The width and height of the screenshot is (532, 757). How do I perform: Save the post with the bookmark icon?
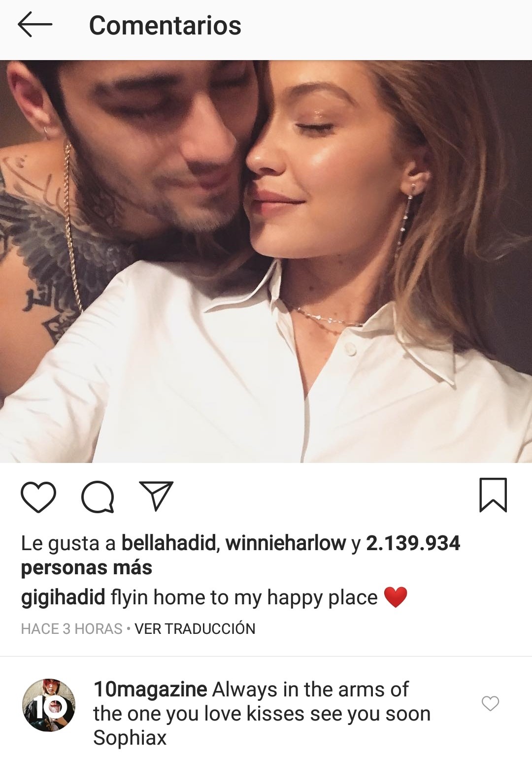tap(493, 495)
